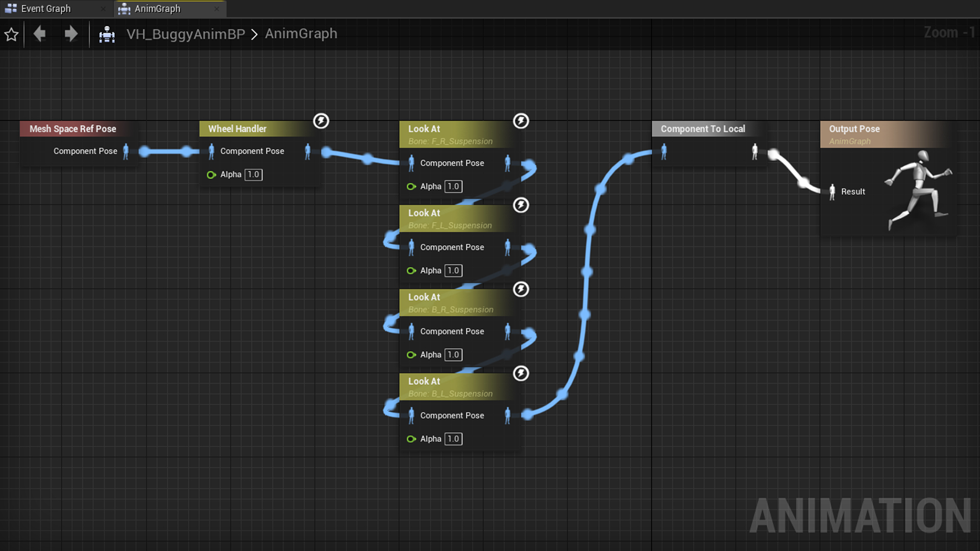The height and width of the screenshot is (551, 980).
Task: Click the VH_BuggyAnimBP breadcrumb link
Action: (186, 34)
